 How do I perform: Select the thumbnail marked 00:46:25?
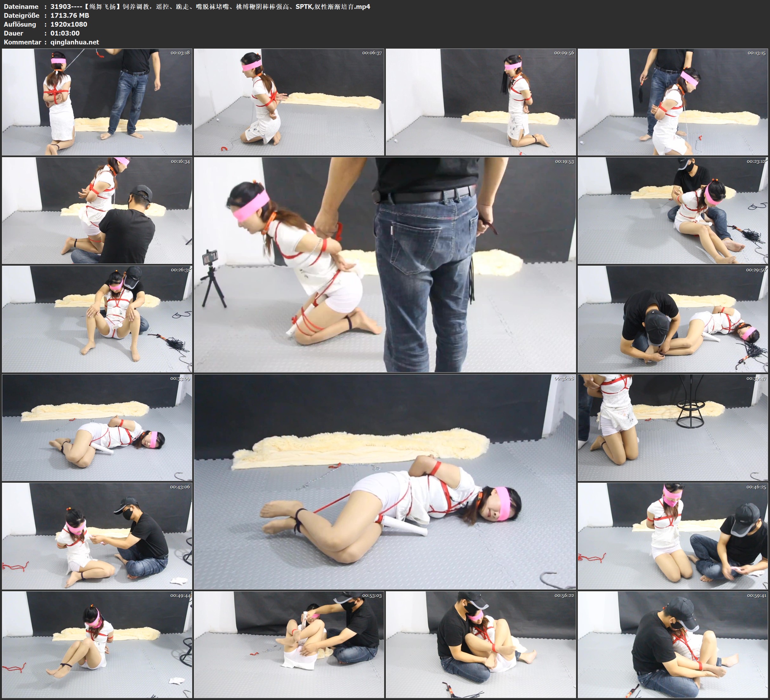pos(673,536)
